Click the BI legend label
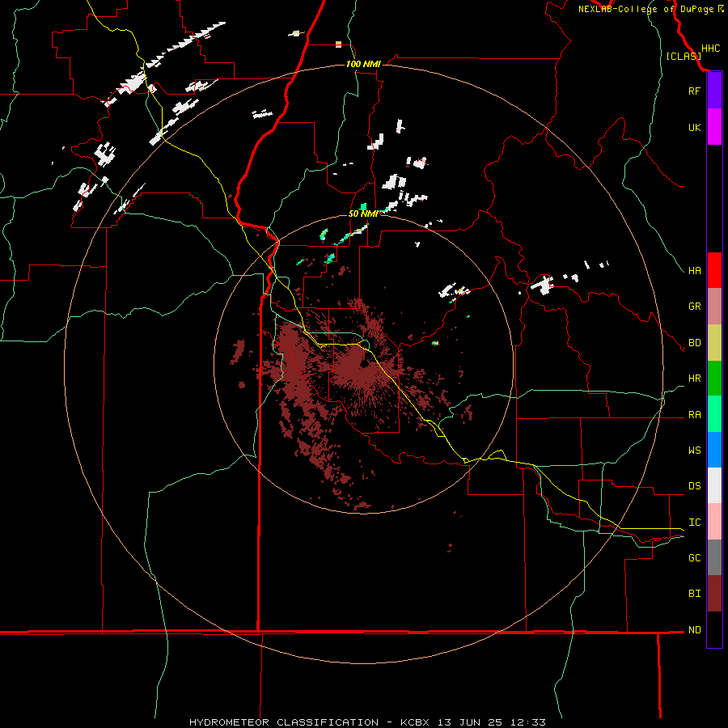The width and height of the screenshot is (728, 728). pyautogui.click(x=694, y=594)
